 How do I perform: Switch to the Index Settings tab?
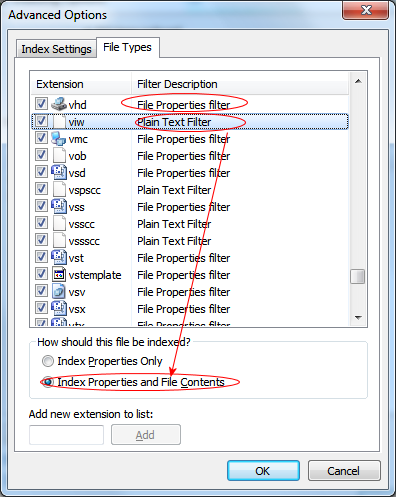click(x=56, y=49)
